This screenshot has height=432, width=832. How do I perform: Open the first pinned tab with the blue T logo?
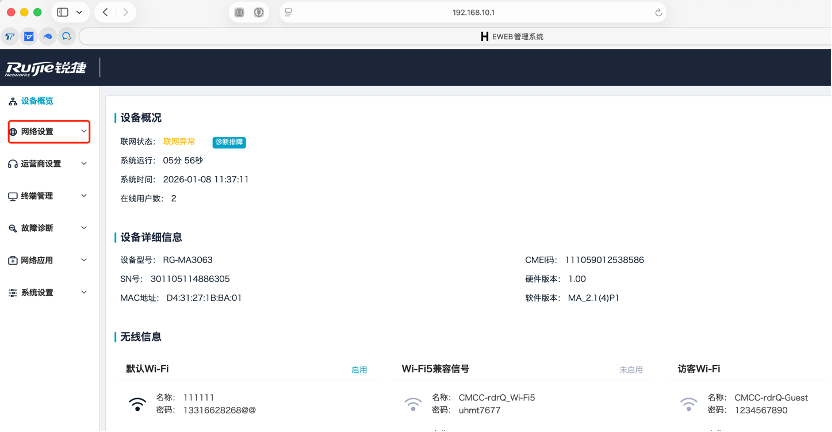click(x=10, y=37)
